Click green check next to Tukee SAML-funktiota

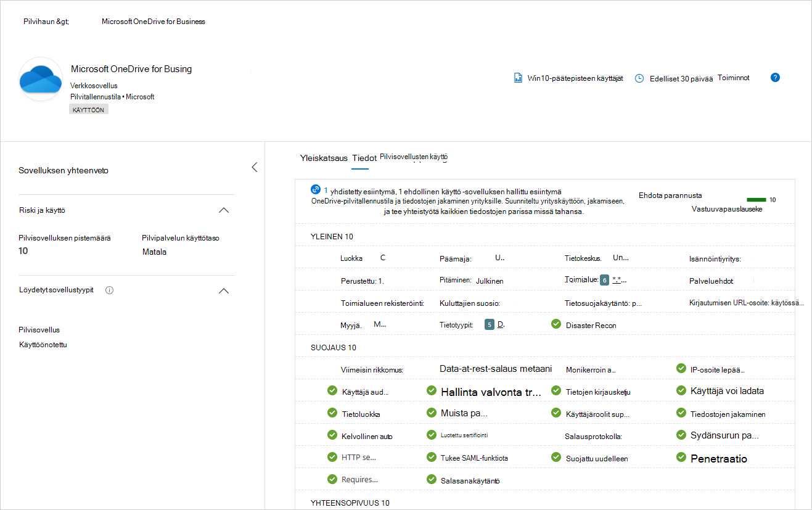point(432,457)
